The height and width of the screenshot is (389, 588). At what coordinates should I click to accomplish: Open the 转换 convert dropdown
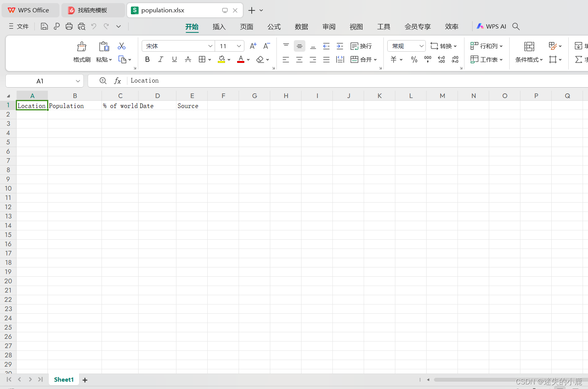(x=444, y=46)
